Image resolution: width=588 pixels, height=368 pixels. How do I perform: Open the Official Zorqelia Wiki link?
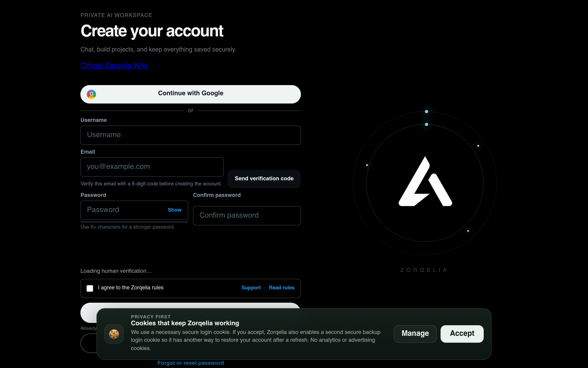[114, 66]
